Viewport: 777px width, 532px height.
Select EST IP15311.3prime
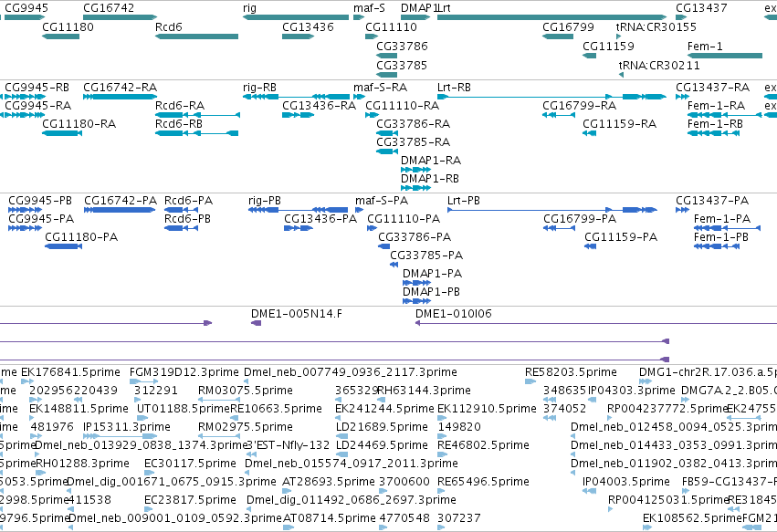[121, 436]
